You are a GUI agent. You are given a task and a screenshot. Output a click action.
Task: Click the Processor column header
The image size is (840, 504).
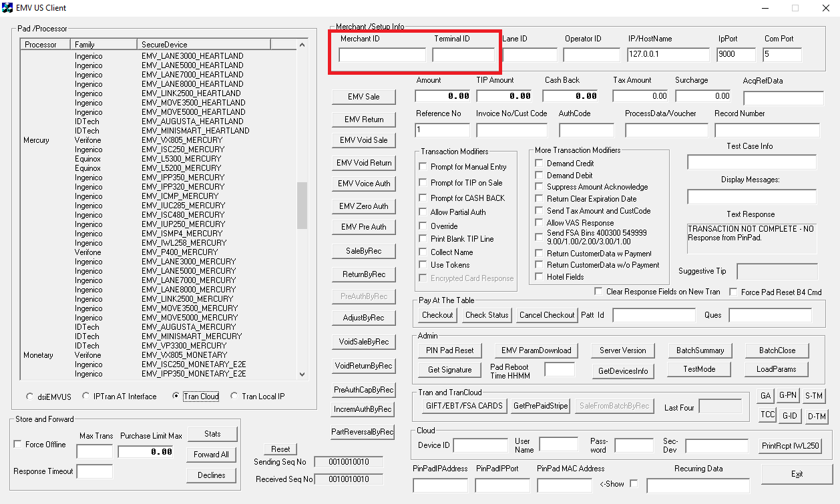click(x=45, y=45)
